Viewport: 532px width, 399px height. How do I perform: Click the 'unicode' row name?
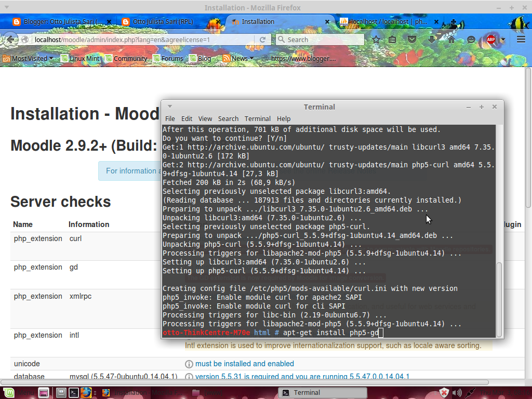pos(27,364)
